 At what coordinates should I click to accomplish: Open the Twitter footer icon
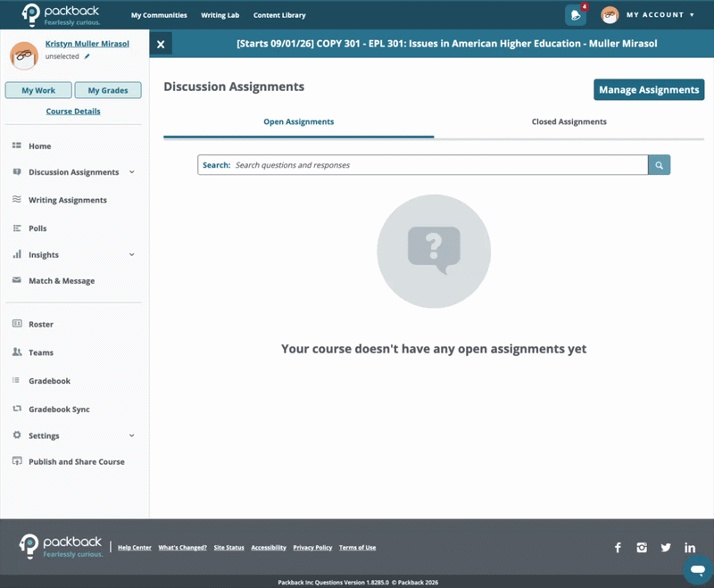pyautogui.click(x=666, y=547)
